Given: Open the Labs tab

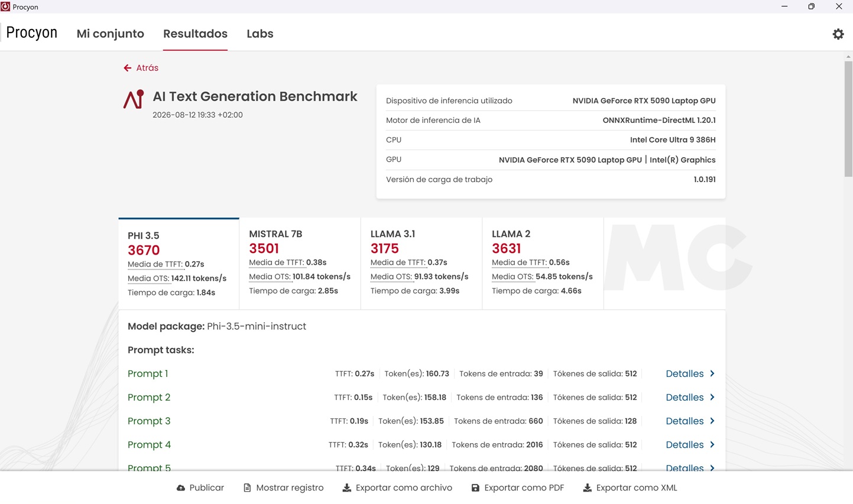Looking at the screenshot, I should (260, 34).
